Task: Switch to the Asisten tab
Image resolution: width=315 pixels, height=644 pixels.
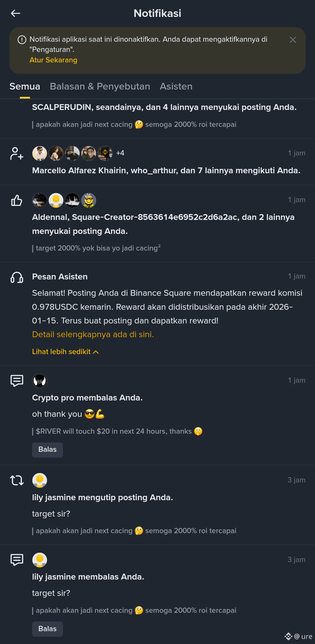Action: click(x=176, y=86)
